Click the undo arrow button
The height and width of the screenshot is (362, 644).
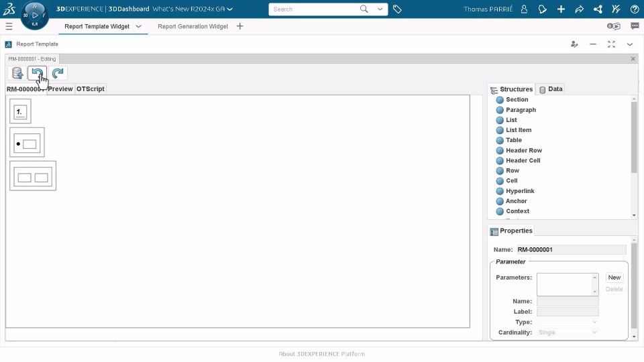38,73
